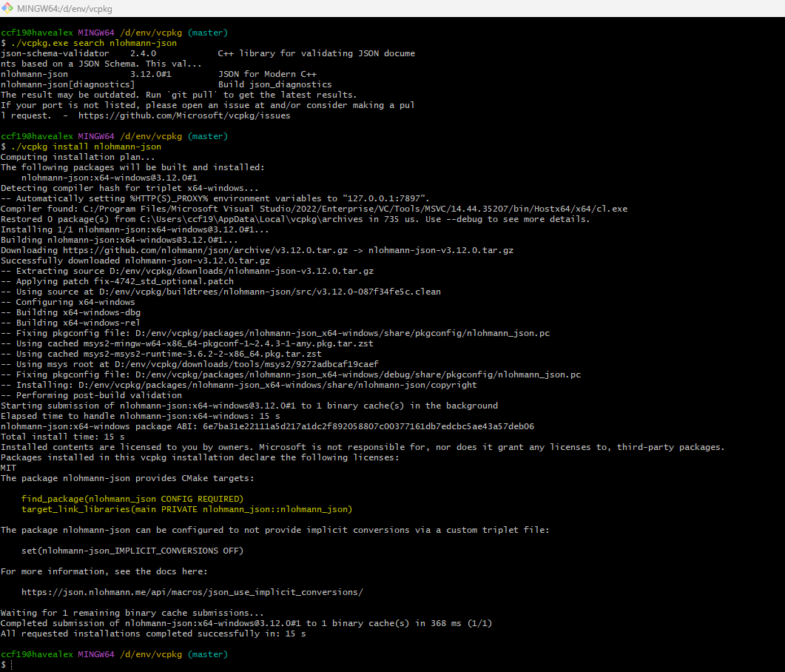Click the 'Using source at' buildtrees line

(220, 292)
